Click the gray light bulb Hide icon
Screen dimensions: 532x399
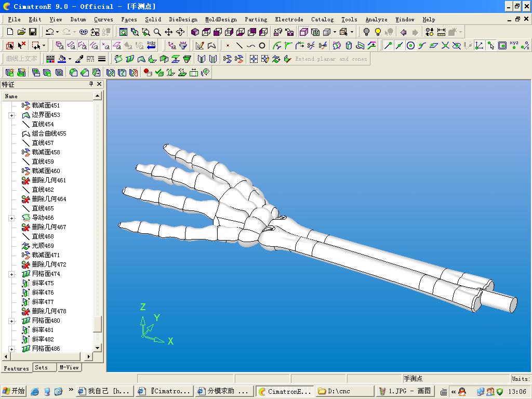366,32
